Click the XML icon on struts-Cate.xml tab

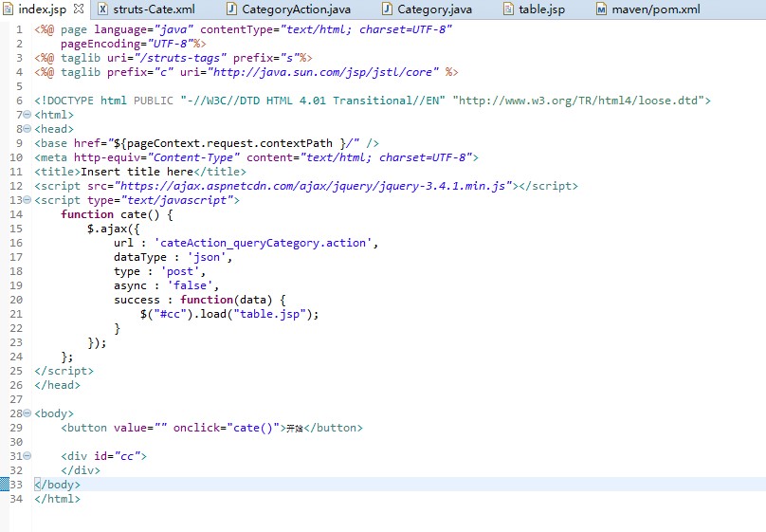pos(102,9)
